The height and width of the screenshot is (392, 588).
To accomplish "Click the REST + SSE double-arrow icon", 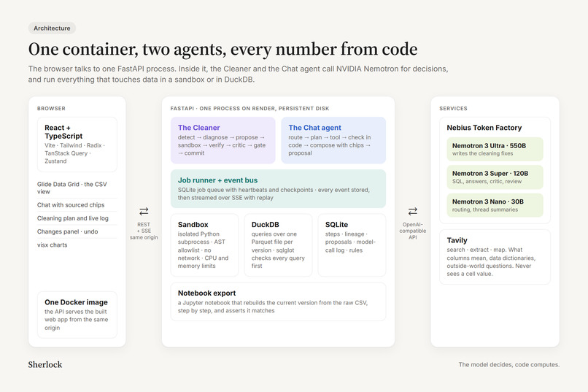I will point(144,211).
